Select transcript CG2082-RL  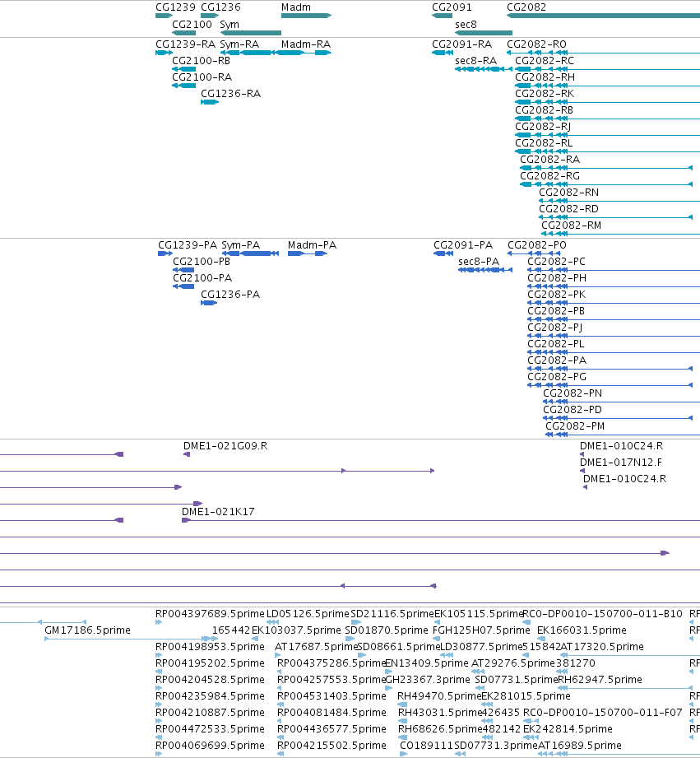coord(544,142)
